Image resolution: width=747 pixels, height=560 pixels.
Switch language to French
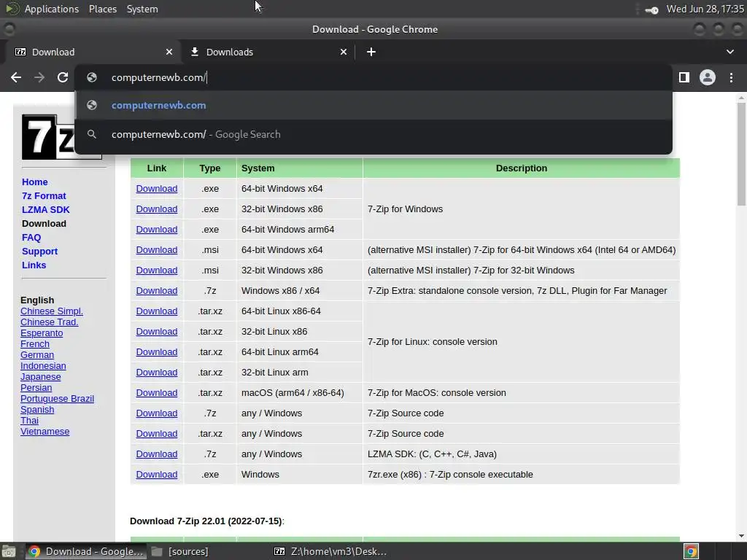click(35, 344)
